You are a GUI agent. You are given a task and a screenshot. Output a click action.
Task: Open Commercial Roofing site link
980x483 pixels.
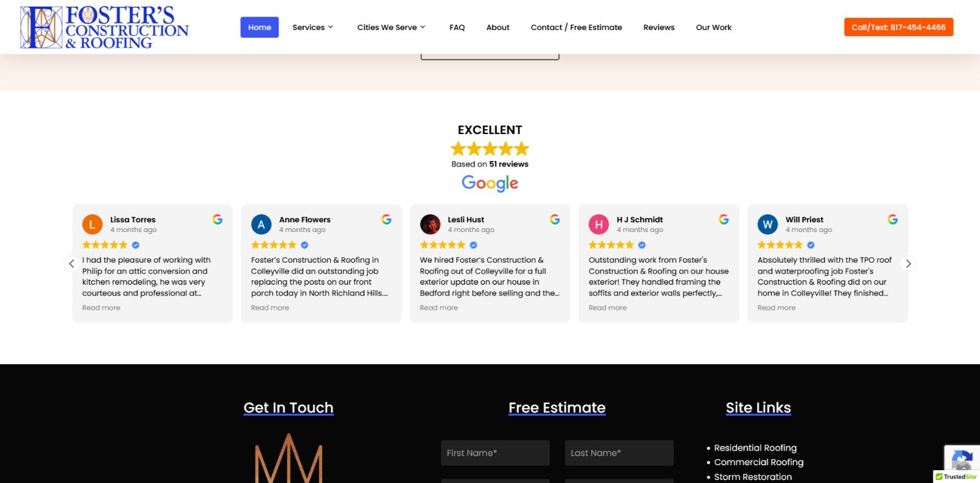click(x=759, y=462)
